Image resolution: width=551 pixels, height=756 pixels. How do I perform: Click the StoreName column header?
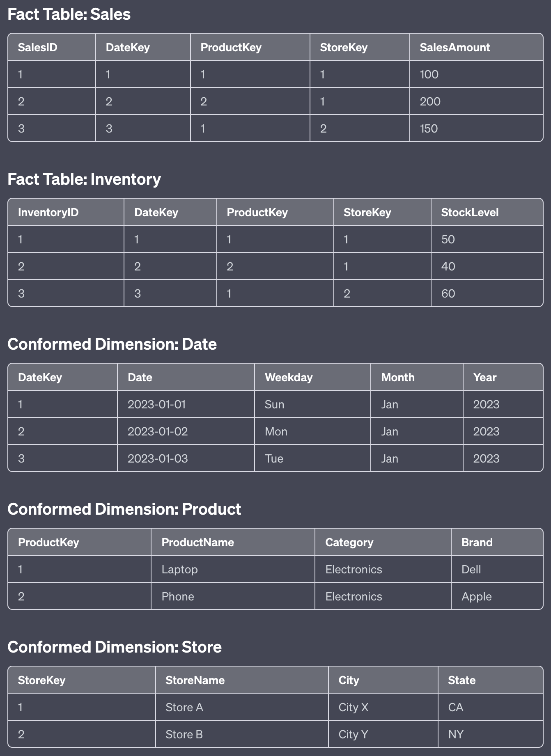click(195, 680)
